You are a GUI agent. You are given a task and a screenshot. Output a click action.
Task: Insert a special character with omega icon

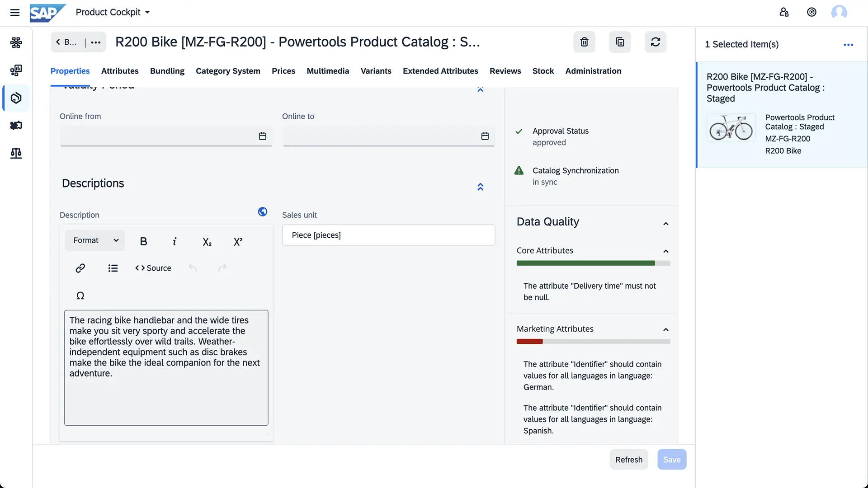click(80, 296)
